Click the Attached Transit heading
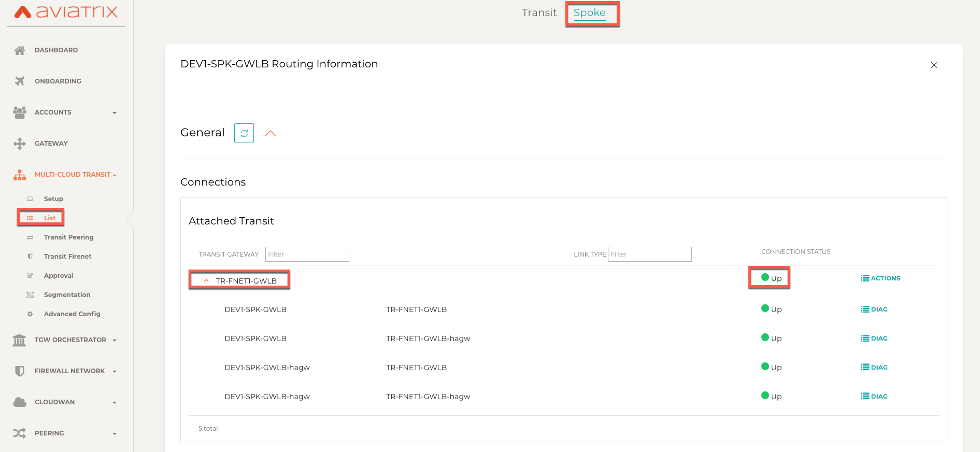Screen dimensions: 980x452 click(231, 221)
